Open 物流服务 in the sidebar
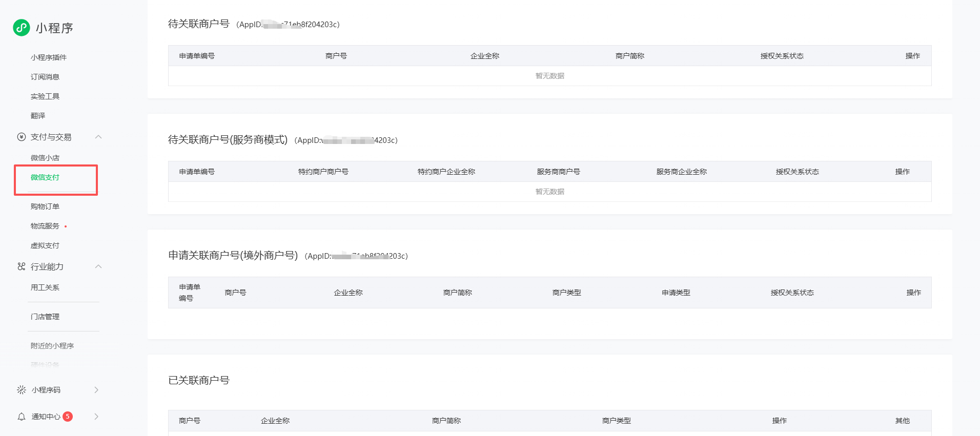Screen dimensions: 980x436 point(45,226)
